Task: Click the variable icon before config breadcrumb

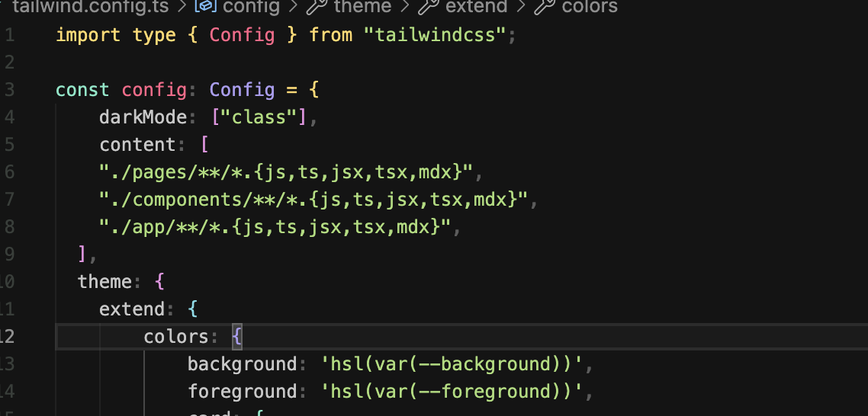Action: click(x=205, y=8)
